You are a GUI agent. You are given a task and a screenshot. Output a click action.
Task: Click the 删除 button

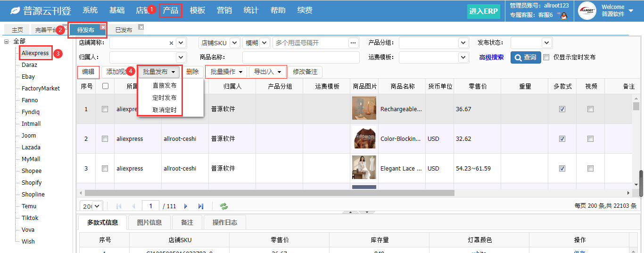[192, 72]
